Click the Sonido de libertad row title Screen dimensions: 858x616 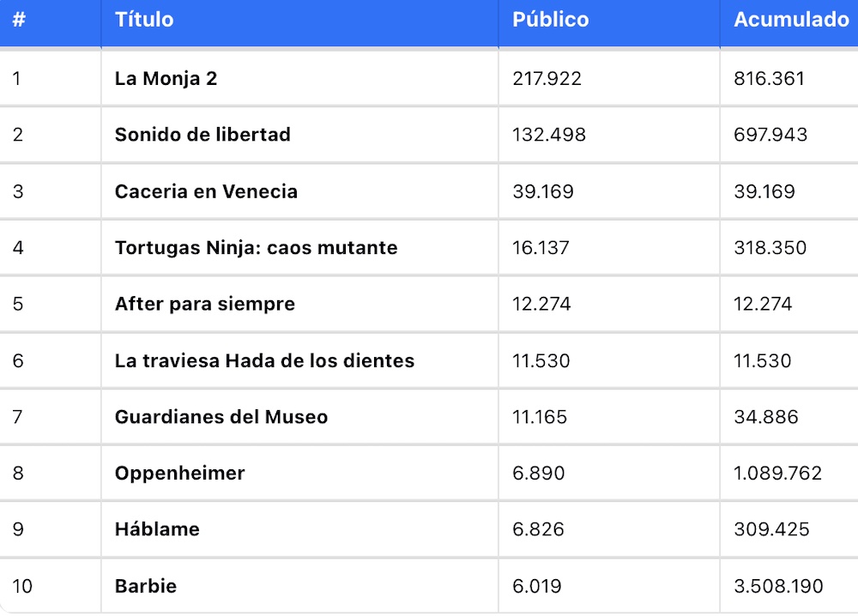pyautogui.click(x=202, y=135)
